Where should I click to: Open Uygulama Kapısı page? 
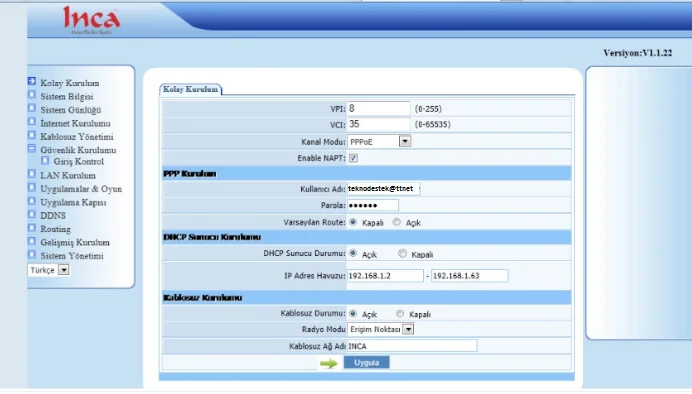[x=73, y=203]
